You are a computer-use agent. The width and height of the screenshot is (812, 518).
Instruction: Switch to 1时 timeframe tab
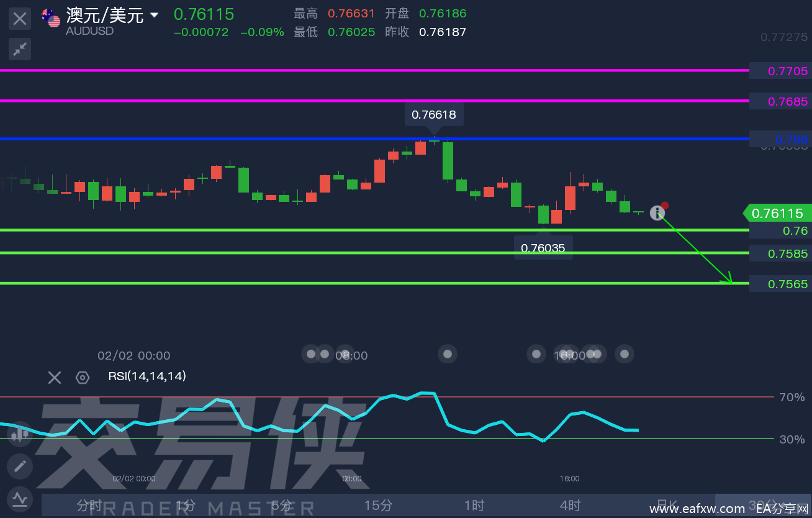(x=474, y=506)
